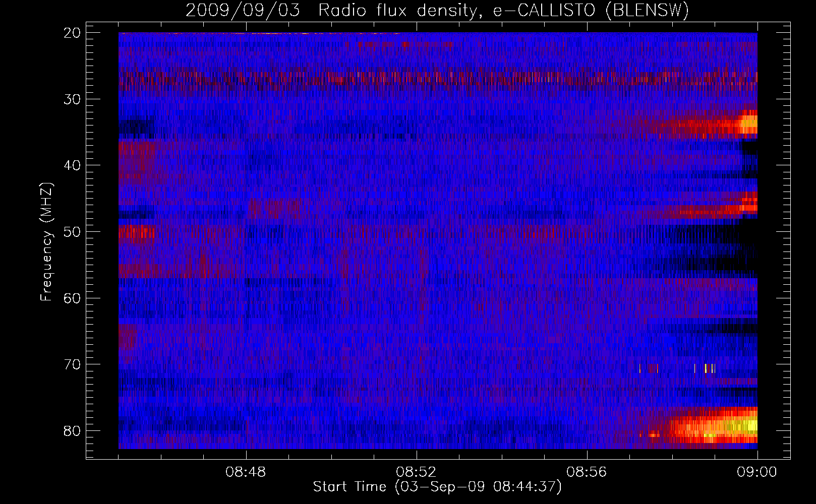The image size is (816, 504).
Task: Click the frequency tick label '70'
Action: 73,364
